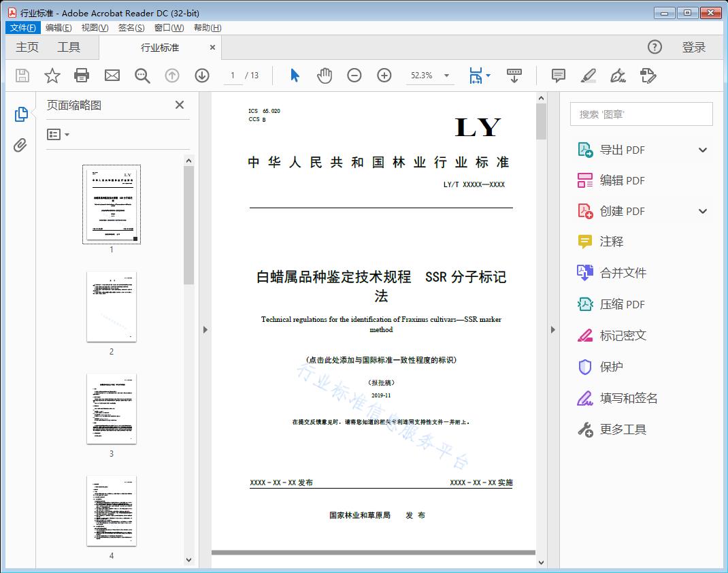The height and width of the screenshot is (573, 728).
Task: Activate the selection arrow tool
Action: tap(295, 76)
